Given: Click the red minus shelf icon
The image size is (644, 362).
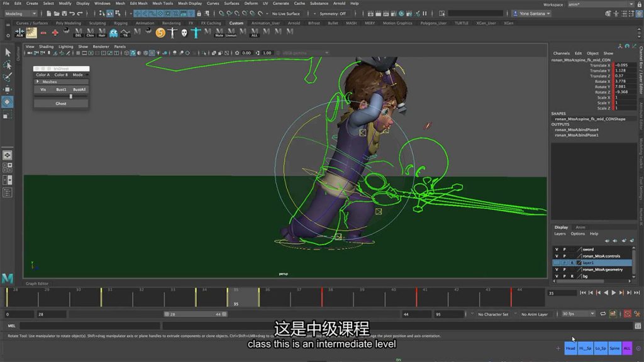Looking at the screenshot, I should coord(43,33).
